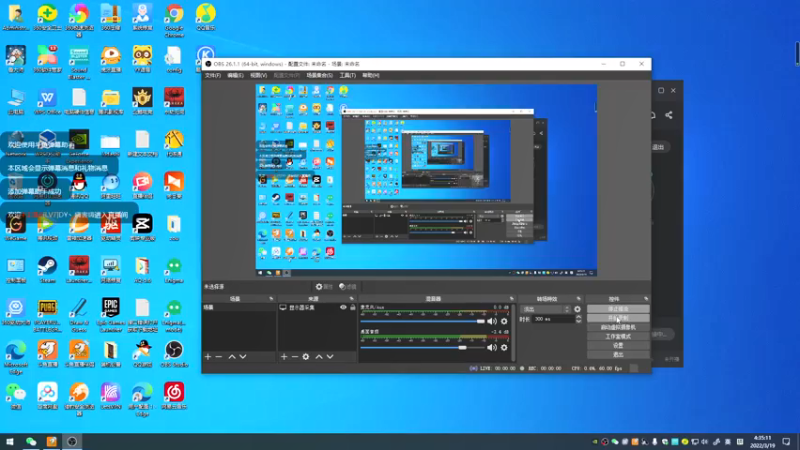The width and height of the screenshot is (800, 450).
Task: Open the red 网易云音乐 desktop icon
Action: click(x=174, y=396)
